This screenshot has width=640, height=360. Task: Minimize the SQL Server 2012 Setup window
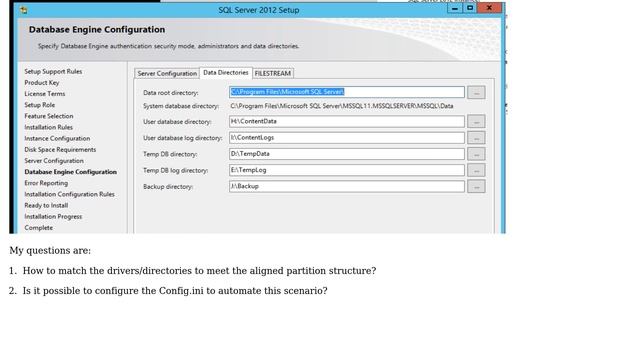(454, 8)
